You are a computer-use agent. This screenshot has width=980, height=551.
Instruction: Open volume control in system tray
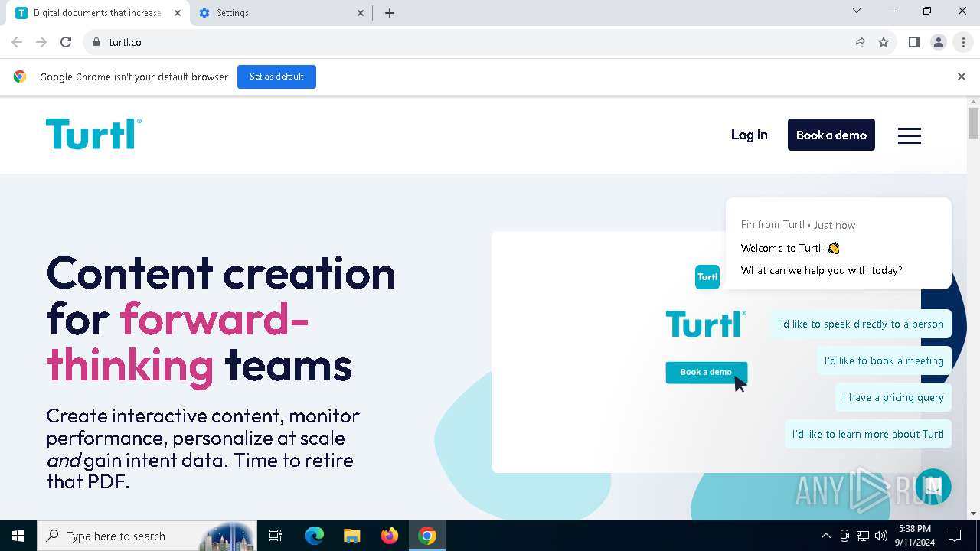tap(881, 536)
